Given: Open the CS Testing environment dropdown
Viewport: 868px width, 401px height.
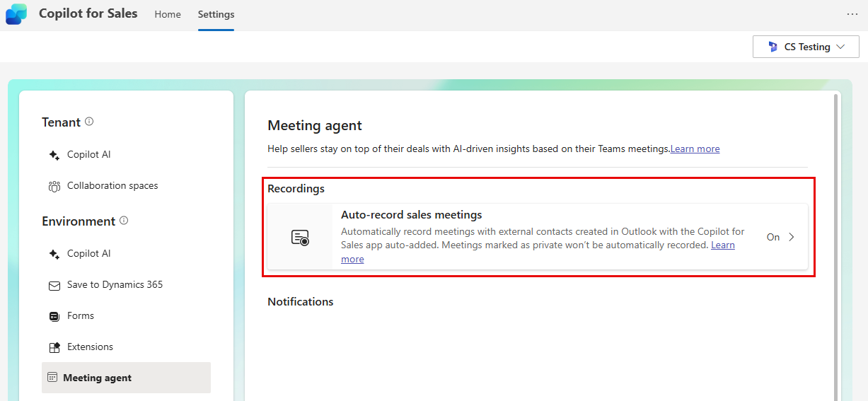Looking at the screenshot, I should coord(806,47).
